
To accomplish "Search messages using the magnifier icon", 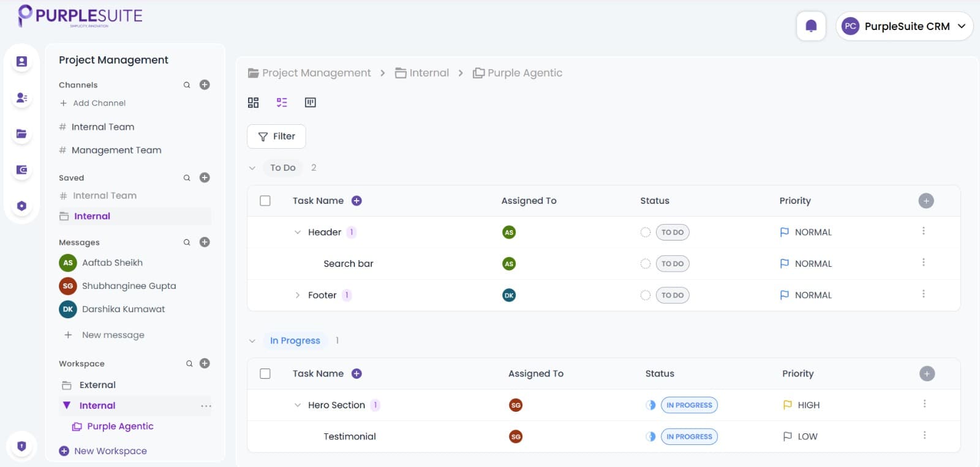I will (187, 242).
